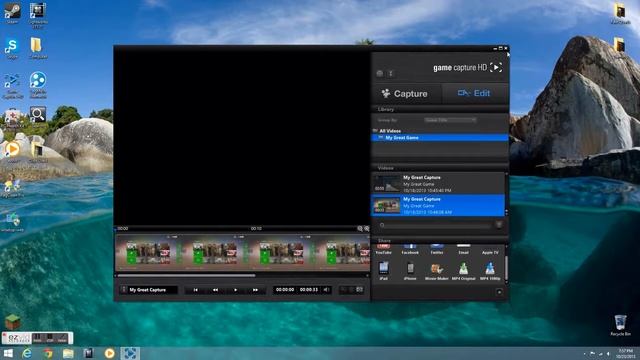Play the video
Viewport: 640px width, 360px height.
click(x=235, y=290)
